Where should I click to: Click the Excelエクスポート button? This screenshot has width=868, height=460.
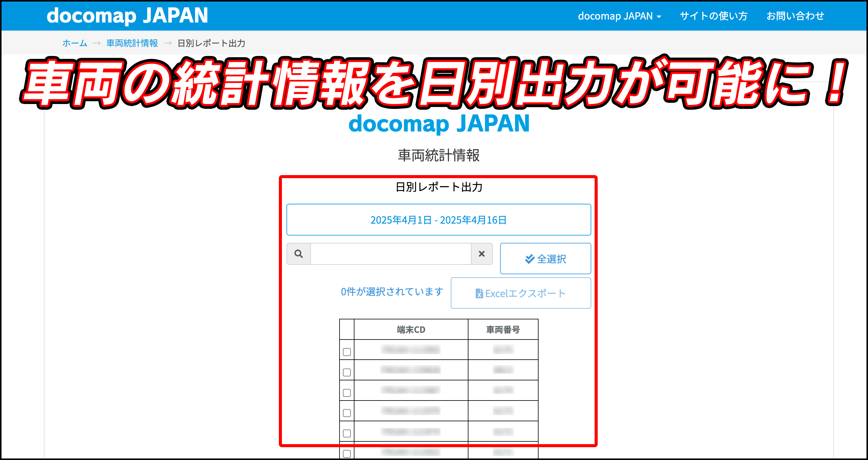click(521, 293)
